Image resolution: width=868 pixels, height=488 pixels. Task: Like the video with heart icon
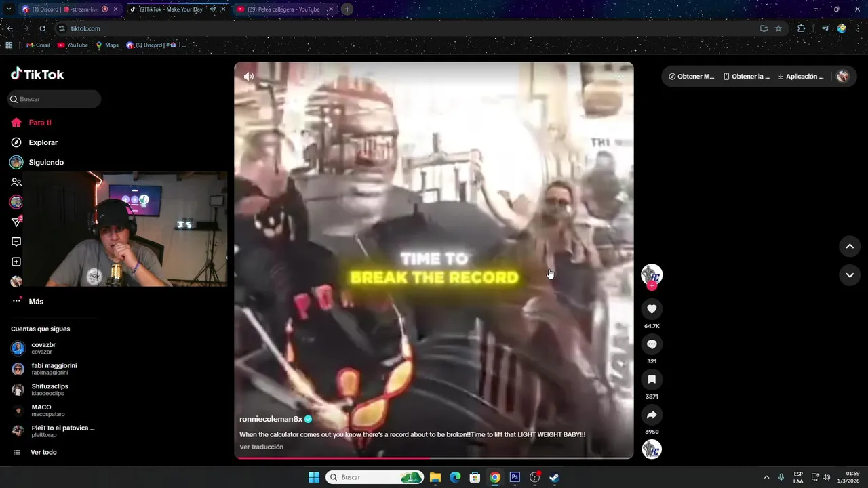point(652,309)
